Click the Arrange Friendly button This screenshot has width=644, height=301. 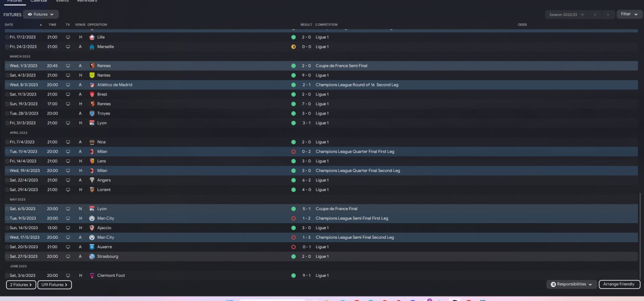click(619, 284)
